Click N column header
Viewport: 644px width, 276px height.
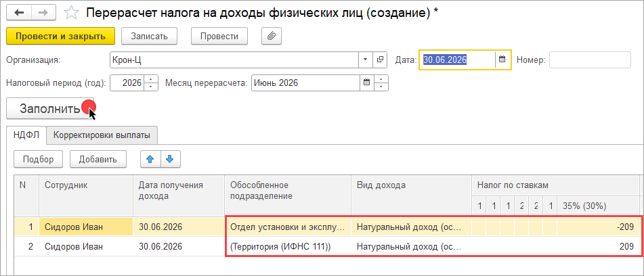[x=26, y=195]
